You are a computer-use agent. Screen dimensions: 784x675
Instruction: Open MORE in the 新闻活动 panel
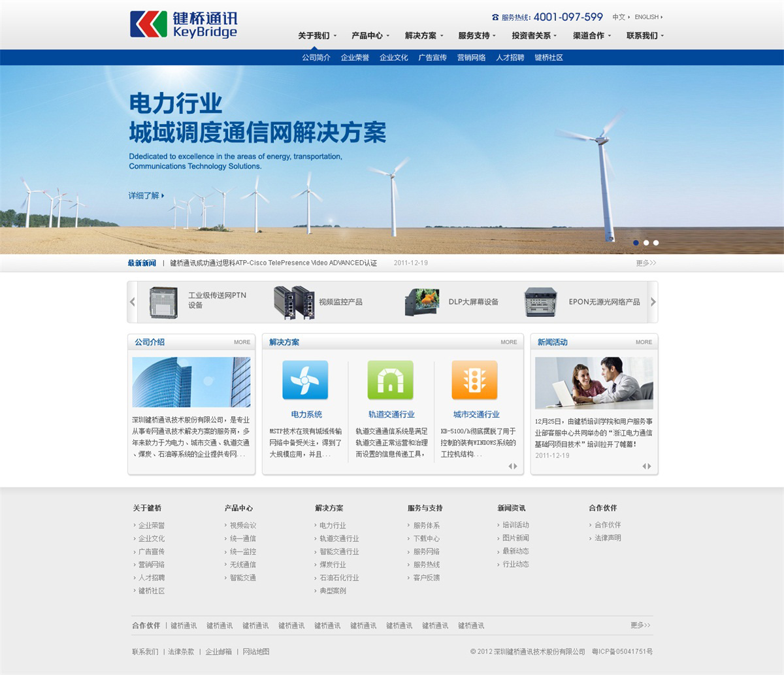[x=644, y=342]
